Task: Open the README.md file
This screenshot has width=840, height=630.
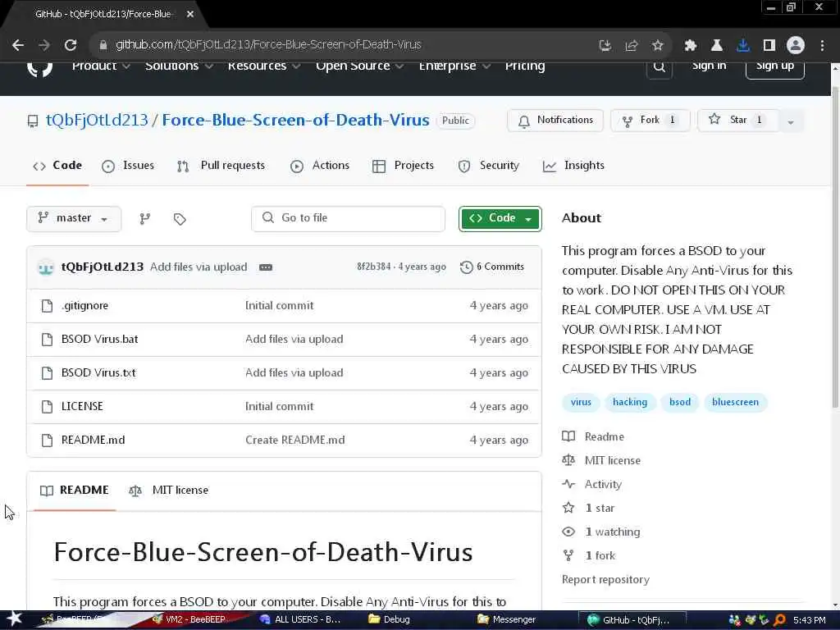Action: pyautogui.click(x=94, y=440)
